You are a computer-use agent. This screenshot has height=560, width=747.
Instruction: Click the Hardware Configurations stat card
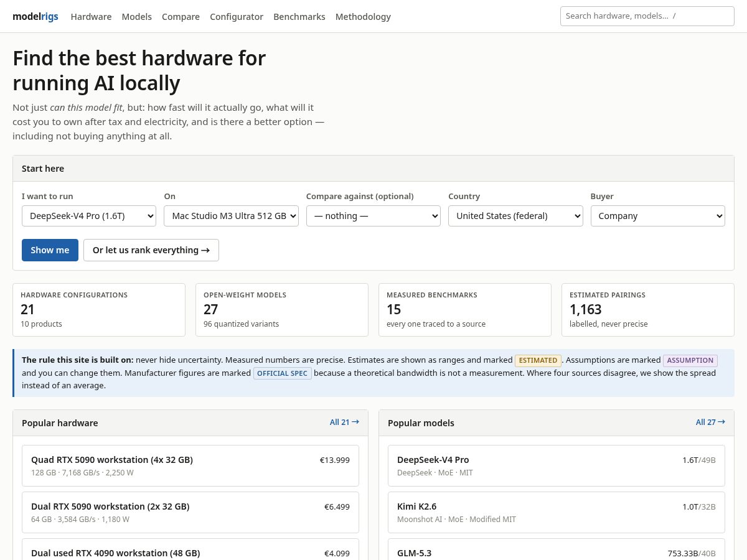pyautogui.click(x=99, y=310)
